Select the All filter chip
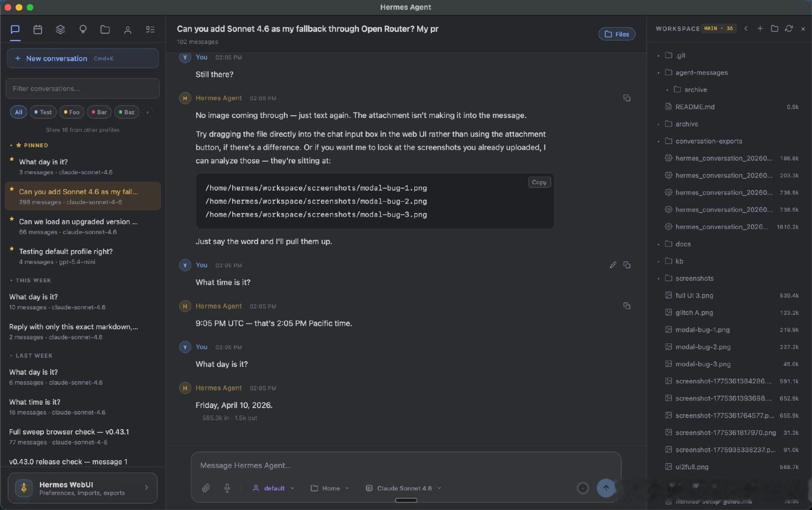812x510 pixels. point(18,112)
